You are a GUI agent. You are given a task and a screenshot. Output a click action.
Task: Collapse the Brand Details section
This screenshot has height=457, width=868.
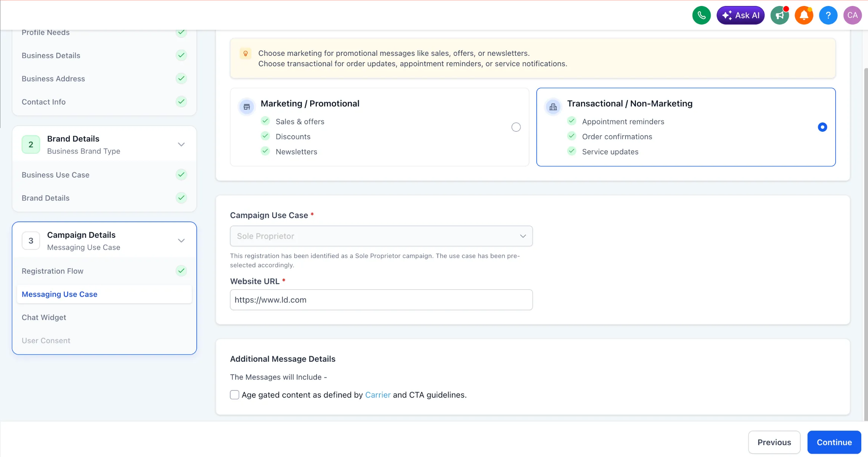point(181,144)
